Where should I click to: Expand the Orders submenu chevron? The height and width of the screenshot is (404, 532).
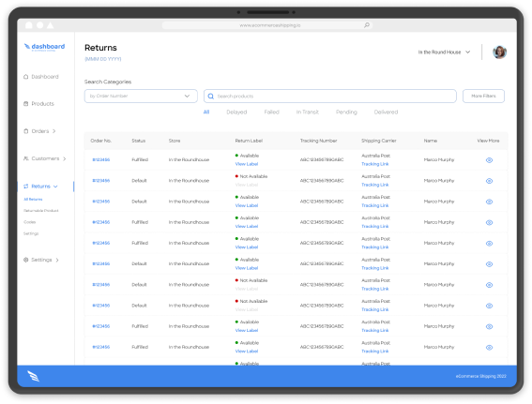pyautogui.click(x=53, y=131)
